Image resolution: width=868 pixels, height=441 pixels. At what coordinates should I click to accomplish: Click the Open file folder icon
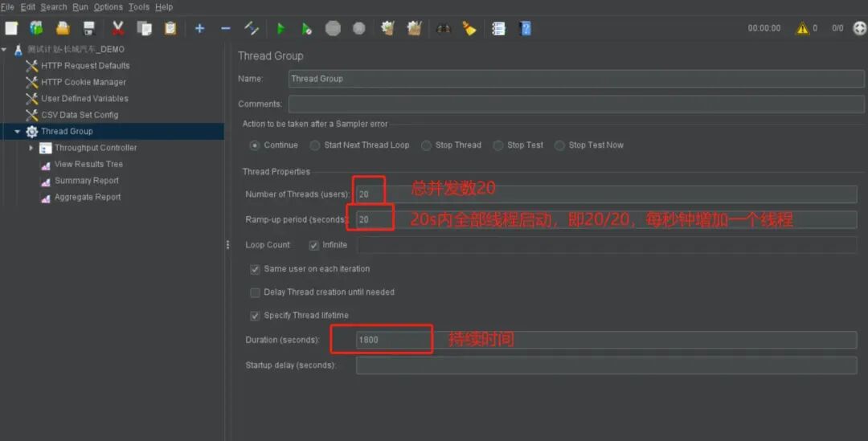coord(63,28)
